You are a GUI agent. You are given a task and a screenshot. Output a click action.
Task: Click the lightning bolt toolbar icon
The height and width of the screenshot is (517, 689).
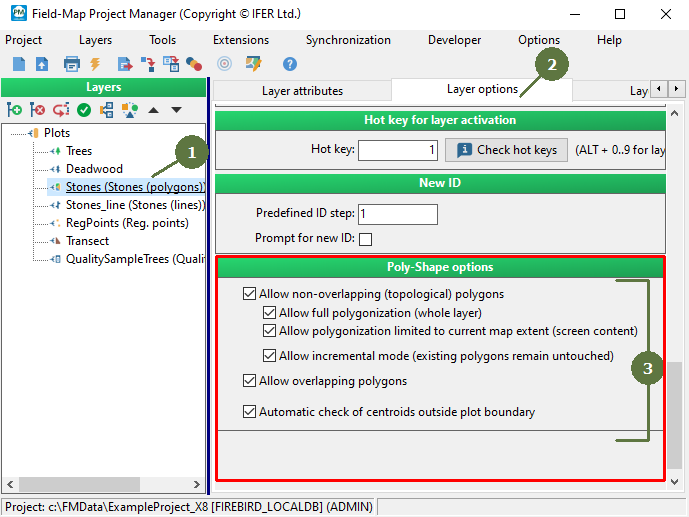pos(96,64)
